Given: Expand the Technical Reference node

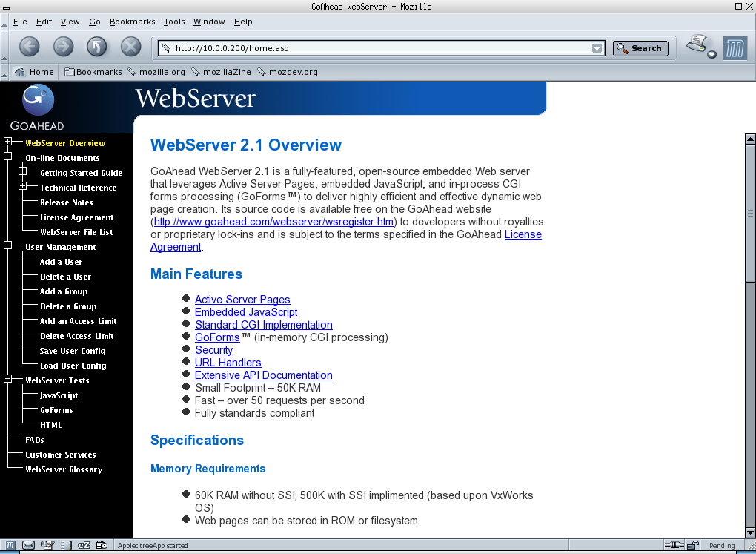Looking at the screenshot, I should point(23,186).
